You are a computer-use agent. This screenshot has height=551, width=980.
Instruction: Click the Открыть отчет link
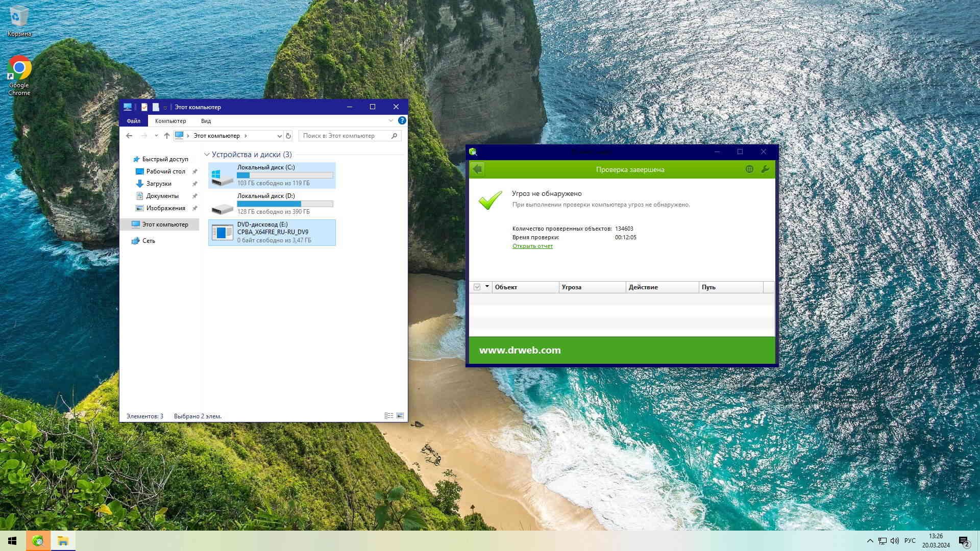(532, 246)
